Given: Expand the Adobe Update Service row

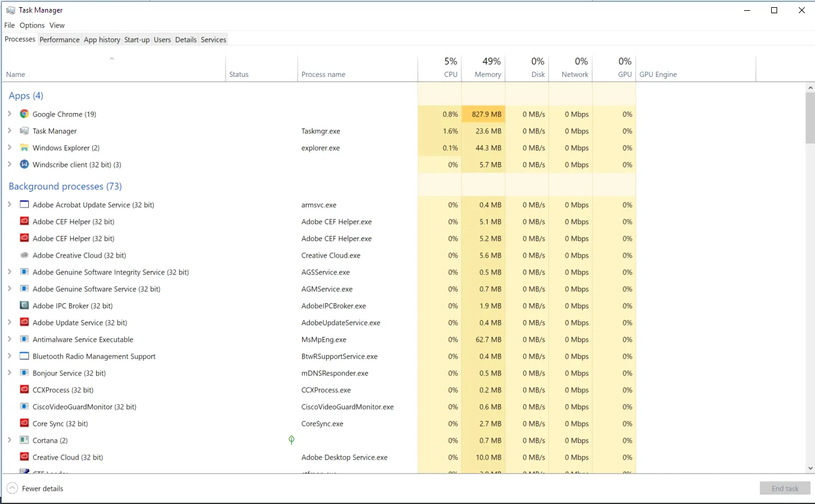Looking at the screenshot, I should 9,322.
